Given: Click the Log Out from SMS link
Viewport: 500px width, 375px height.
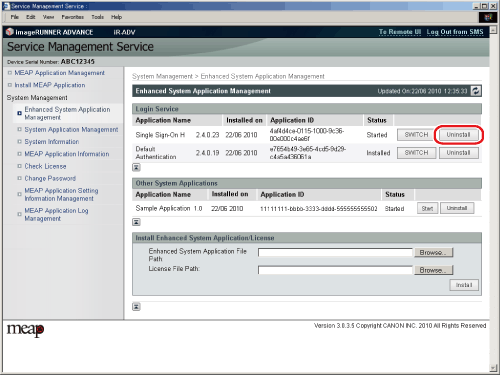Looking at the screenshot, I should (455, 32).
